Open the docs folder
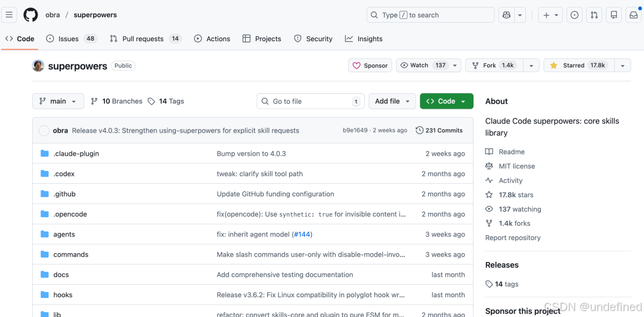644x317 pixels. click(61, 274)
